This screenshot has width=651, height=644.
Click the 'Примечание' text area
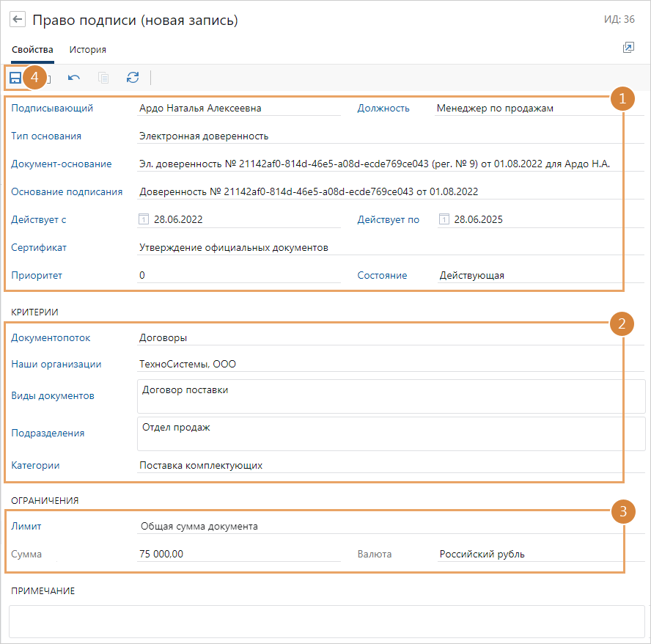coord(326,621)
